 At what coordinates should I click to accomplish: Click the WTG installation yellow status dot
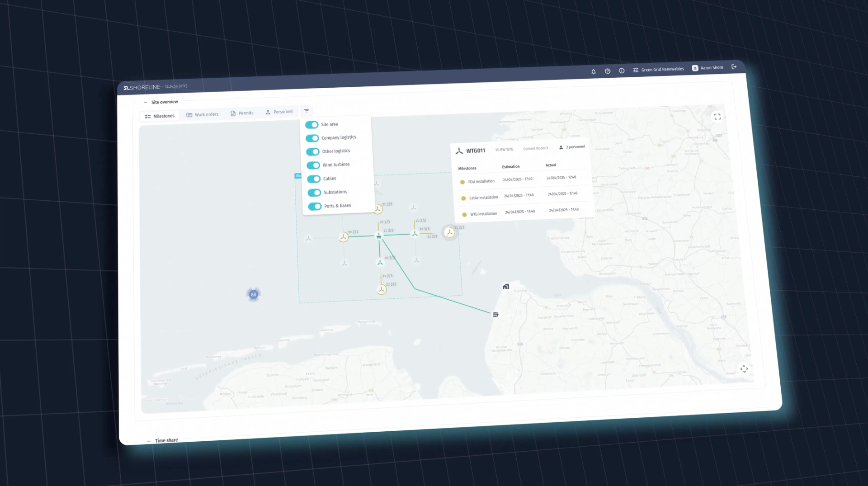(x=464, y=215)
